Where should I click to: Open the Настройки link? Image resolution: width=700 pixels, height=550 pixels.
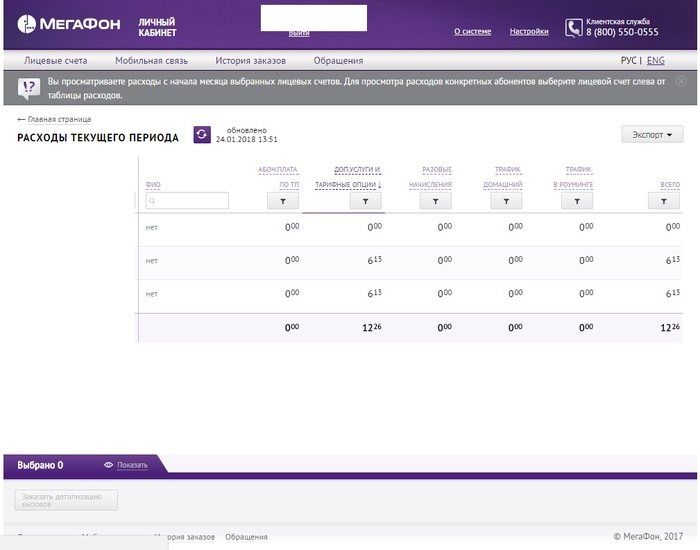tap(529, 32)
